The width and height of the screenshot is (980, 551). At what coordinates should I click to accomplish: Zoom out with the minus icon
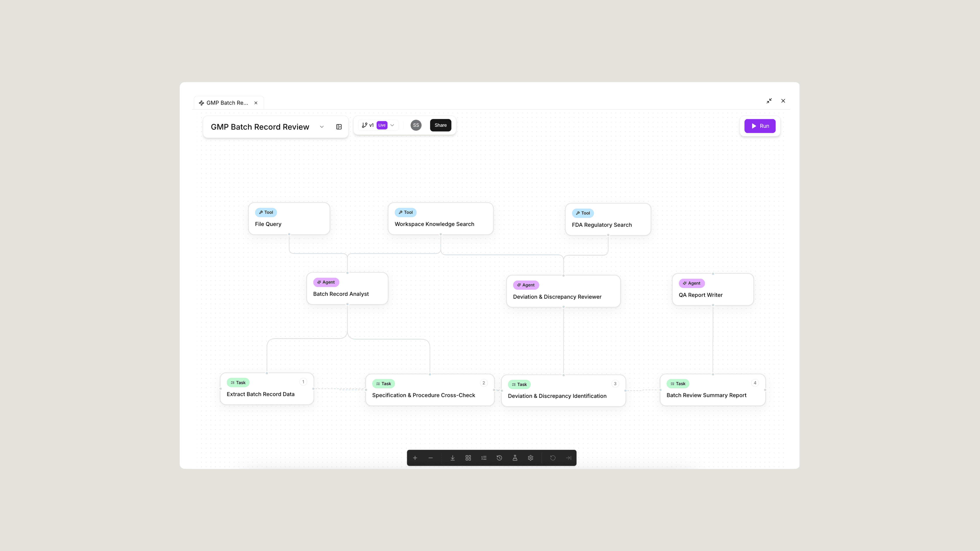[431, 458]
